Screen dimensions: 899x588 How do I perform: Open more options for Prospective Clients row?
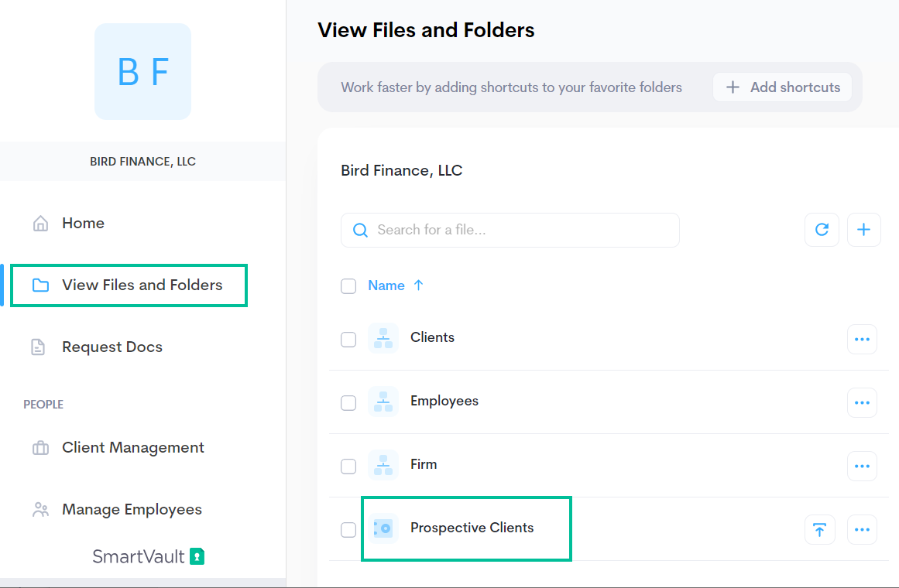[862, 529]
